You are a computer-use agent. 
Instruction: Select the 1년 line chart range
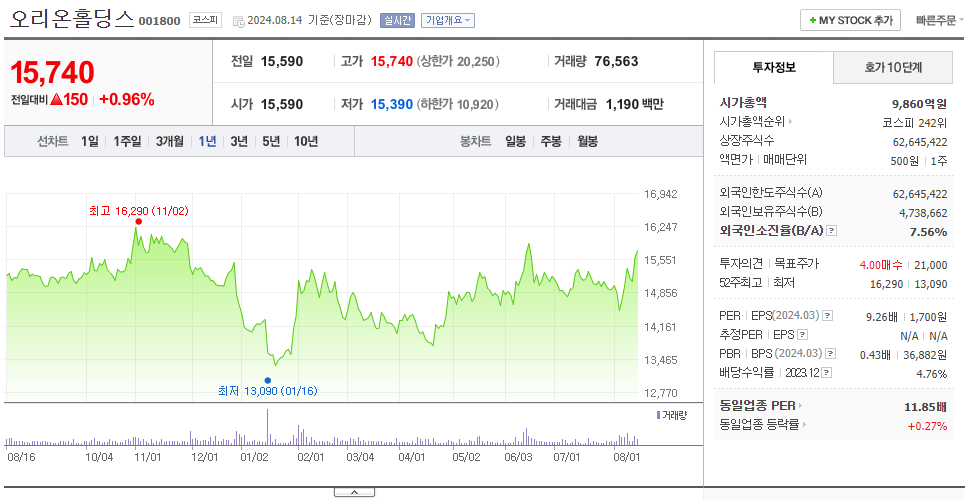click(x=207, y=141)
